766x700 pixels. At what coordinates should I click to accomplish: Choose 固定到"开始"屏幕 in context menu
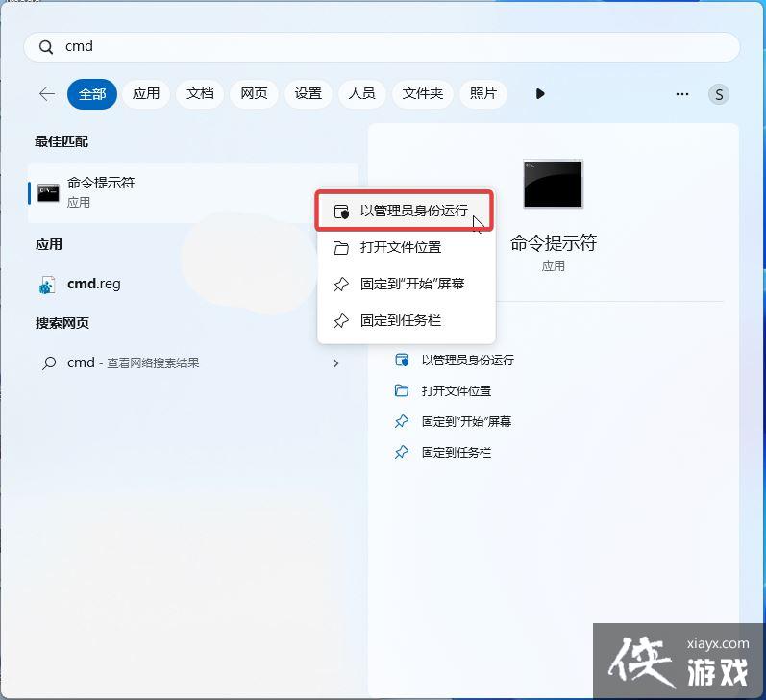pos(407,284)
